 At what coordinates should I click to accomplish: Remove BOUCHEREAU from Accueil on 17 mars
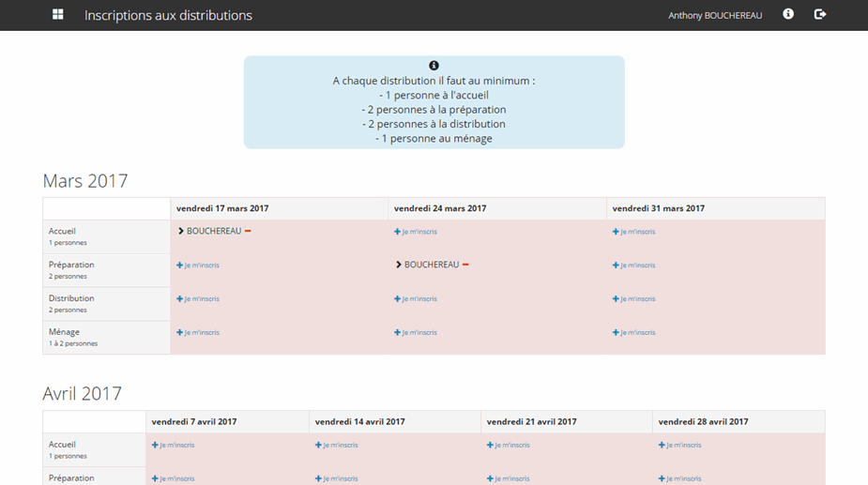248,231
